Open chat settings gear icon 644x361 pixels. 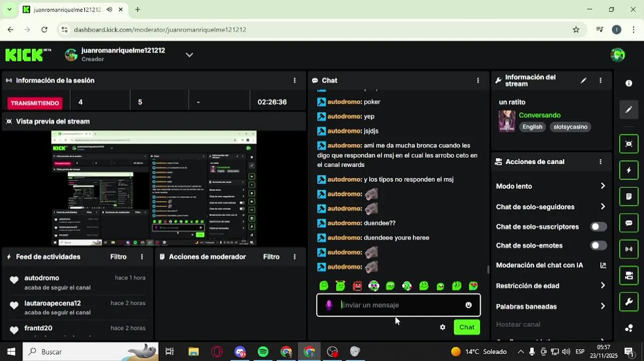pos(442,327)
